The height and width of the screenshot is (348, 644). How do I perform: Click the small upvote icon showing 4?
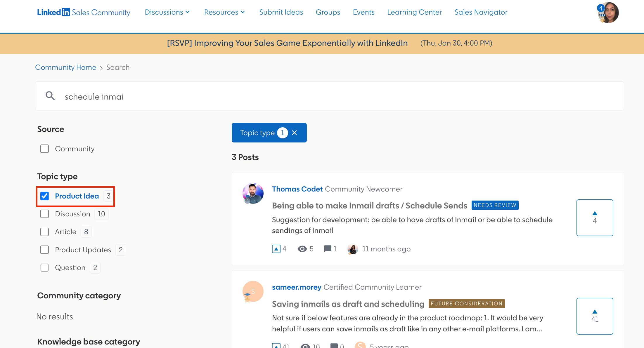pos(276,249)
